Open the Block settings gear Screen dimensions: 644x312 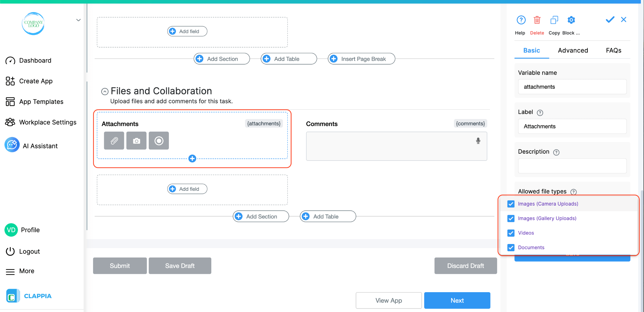571,20
